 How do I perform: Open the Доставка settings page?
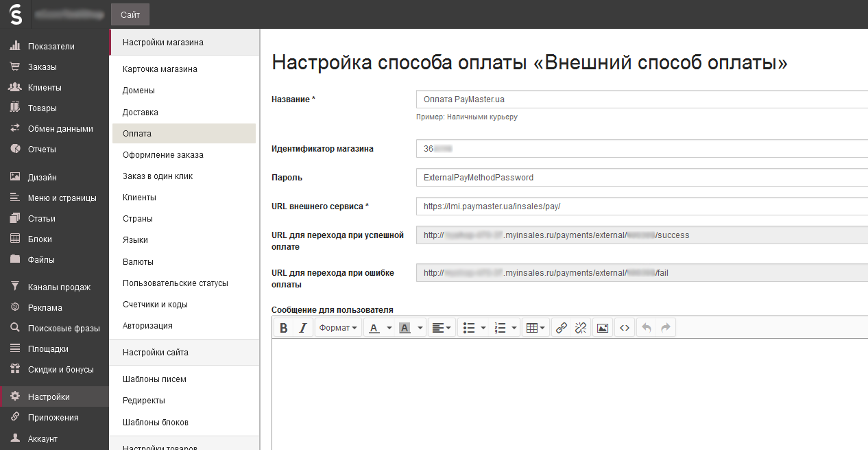[x=141, y=112]
